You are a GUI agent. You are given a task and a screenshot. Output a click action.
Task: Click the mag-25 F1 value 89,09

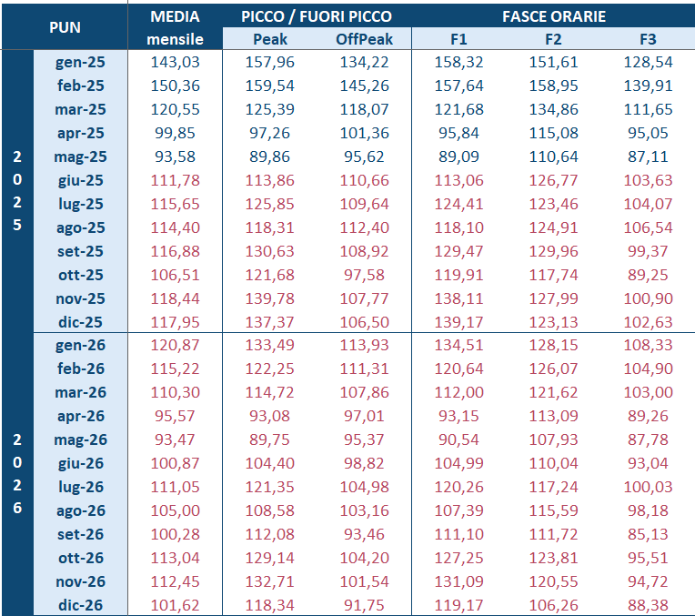(458, 157)
